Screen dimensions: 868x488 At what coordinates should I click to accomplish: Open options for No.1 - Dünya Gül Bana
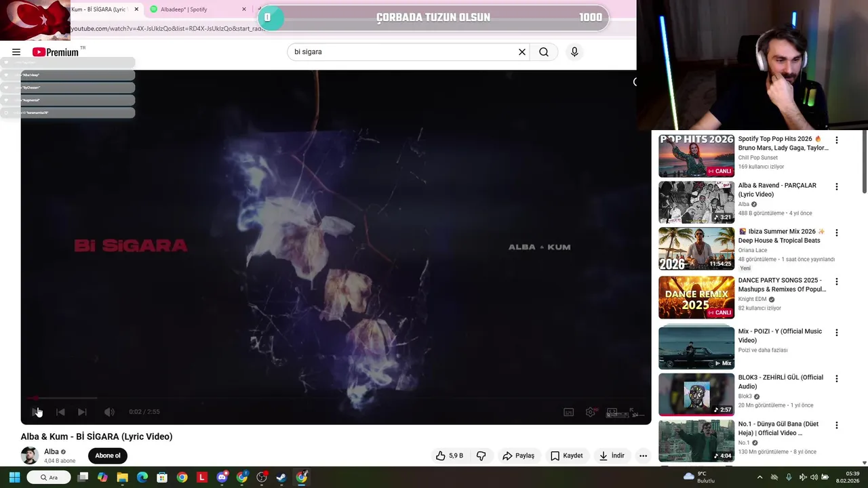(837, 426)
